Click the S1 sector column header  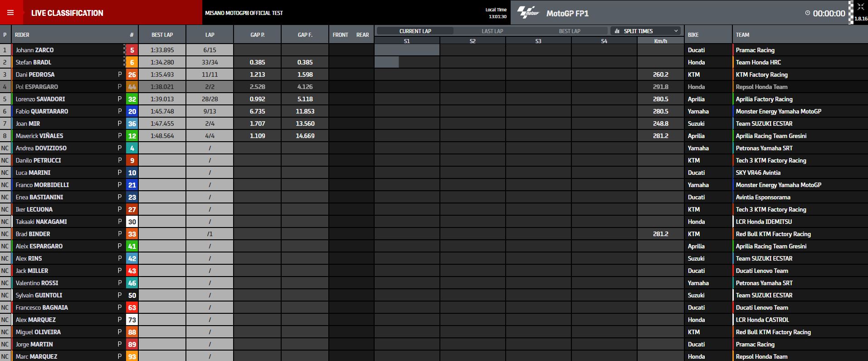[x=407, y=41]
